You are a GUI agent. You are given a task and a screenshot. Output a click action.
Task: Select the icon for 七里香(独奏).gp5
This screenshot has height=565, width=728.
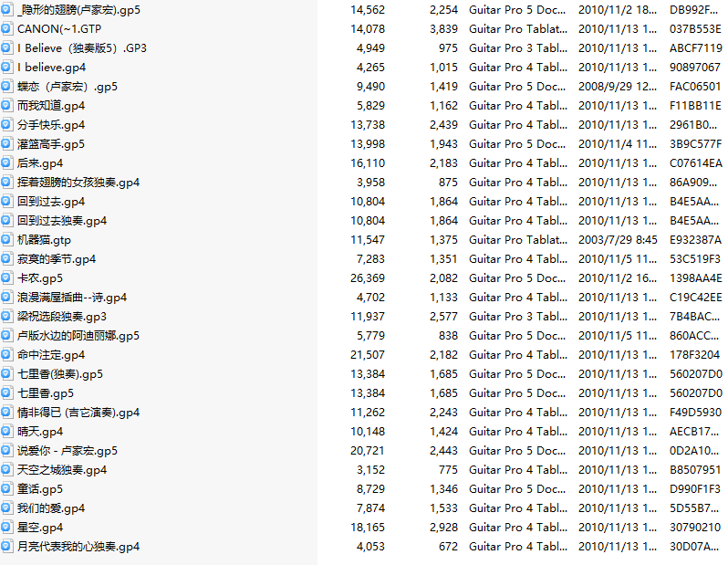pyautogui.click(x=6, y=374)
